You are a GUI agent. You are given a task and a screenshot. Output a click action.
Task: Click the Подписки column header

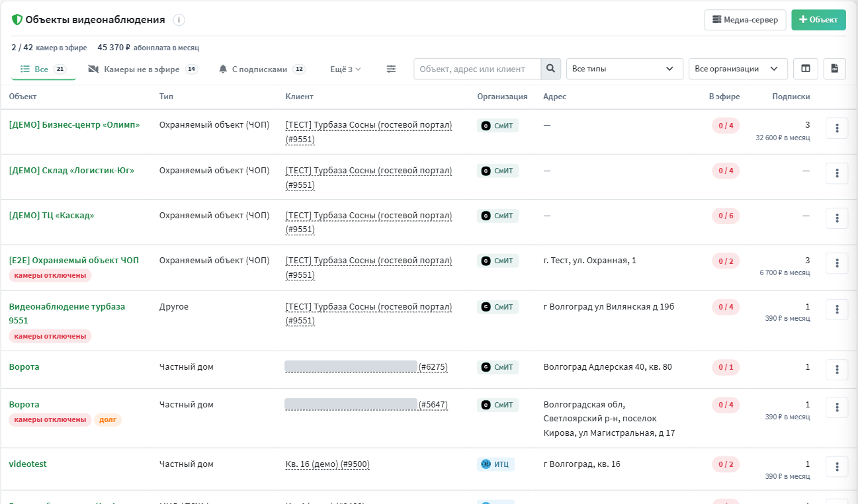(x=791, y=97)
